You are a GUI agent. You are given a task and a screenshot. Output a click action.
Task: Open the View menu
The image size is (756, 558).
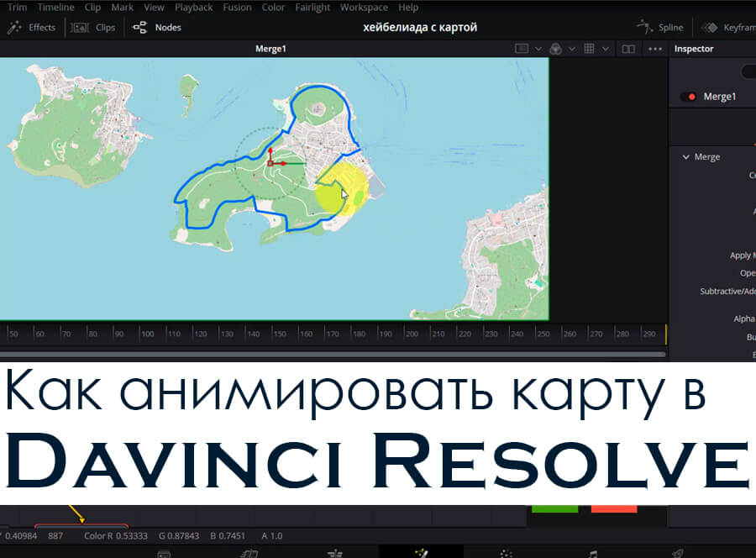pos(154,8)
